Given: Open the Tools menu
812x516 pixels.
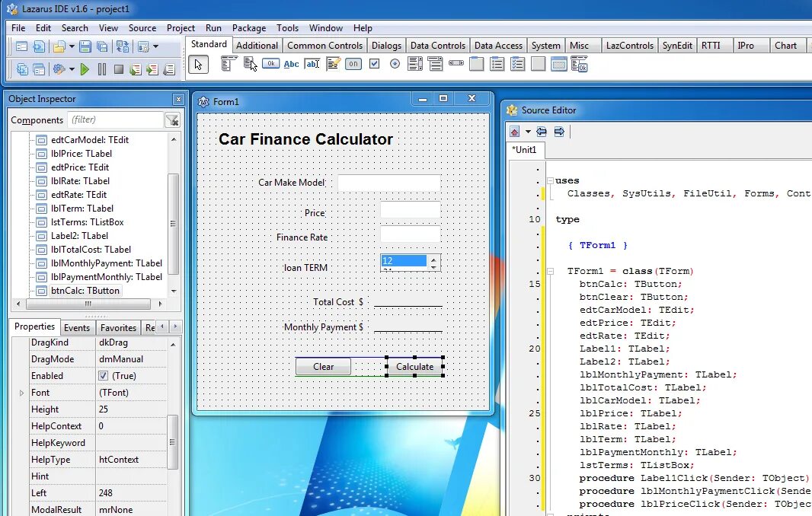Looking at the screenshot, I should tap(287, 28).
